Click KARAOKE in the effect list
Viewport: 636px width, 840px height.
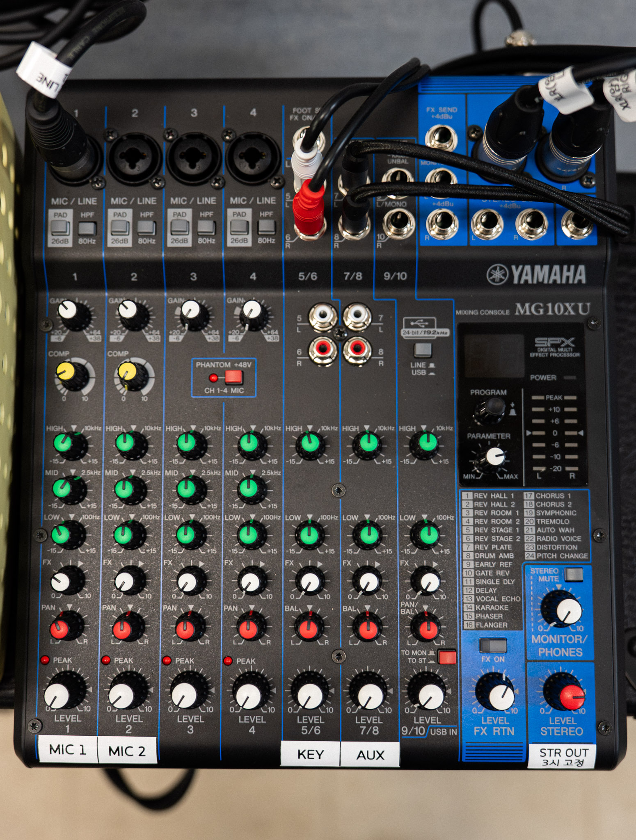point(492,607)
